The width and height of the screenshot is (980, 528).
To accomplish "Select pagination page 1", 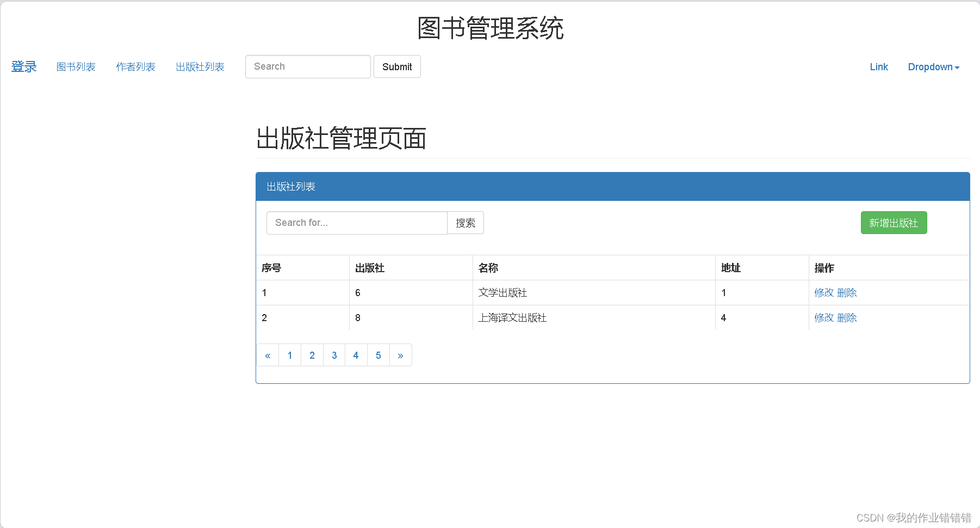I will click(x=290, y=355).
